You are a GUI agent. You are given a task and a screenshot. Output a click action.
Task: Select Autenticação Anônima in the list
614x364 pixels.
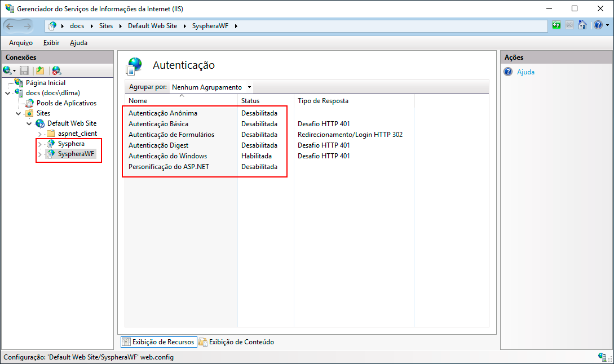click(162, 113)
